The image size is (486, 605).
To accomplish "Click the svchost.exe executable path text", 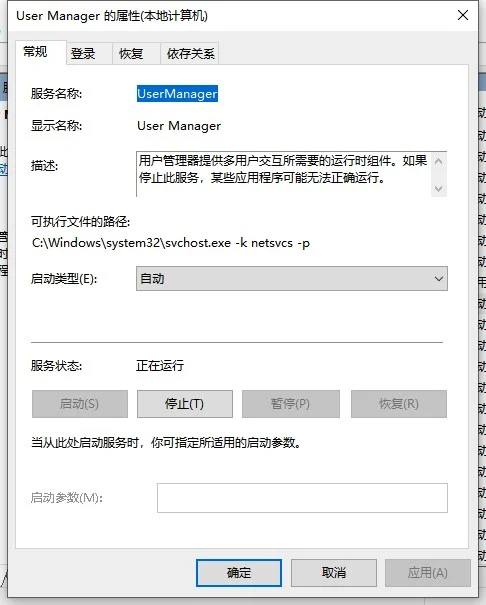I will coord(171,243).
